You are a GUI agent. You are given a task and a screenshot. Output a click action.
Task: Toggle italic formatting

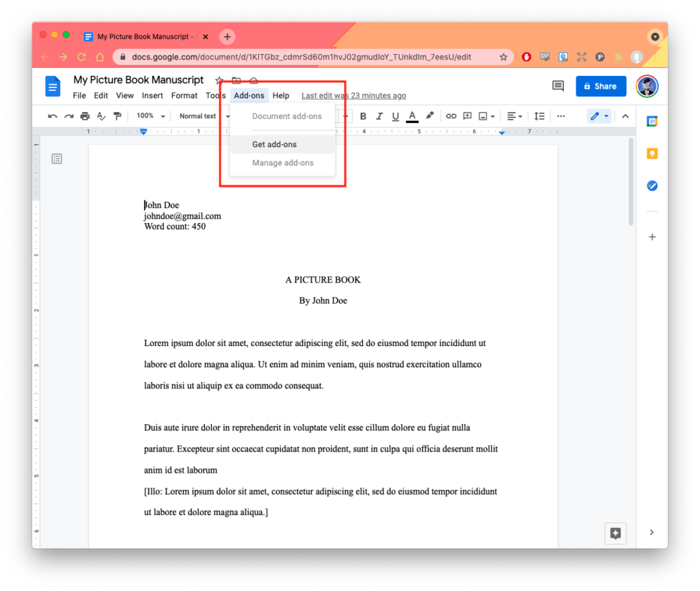pyautogui.click(x=379, y=116)
